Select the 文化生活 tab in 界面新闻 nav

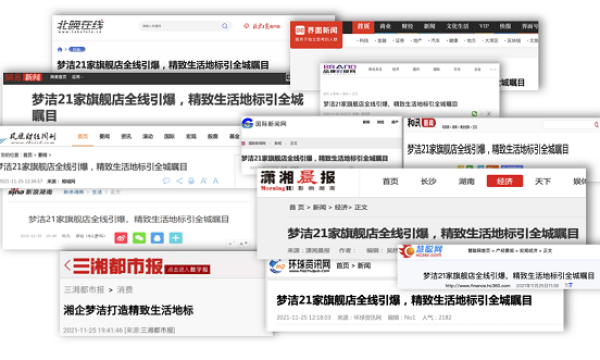[x=457, y=26]
